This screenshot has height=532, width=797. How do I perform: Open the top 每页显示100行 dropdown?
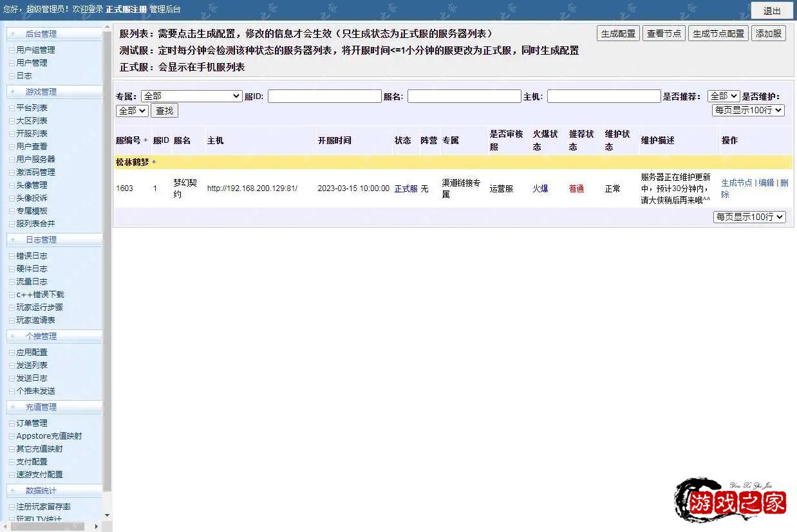tap(748, 110)
